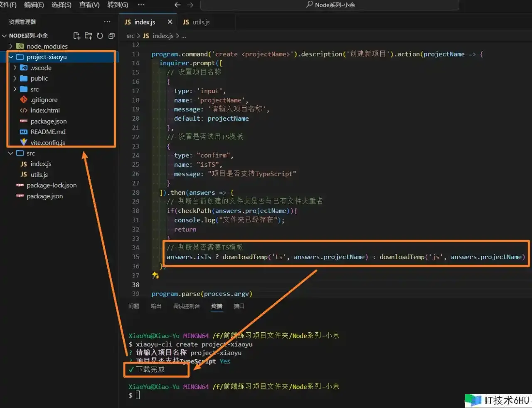532x408 pixels.
Task: Create a new file in explorer
Action: [76, 36]
